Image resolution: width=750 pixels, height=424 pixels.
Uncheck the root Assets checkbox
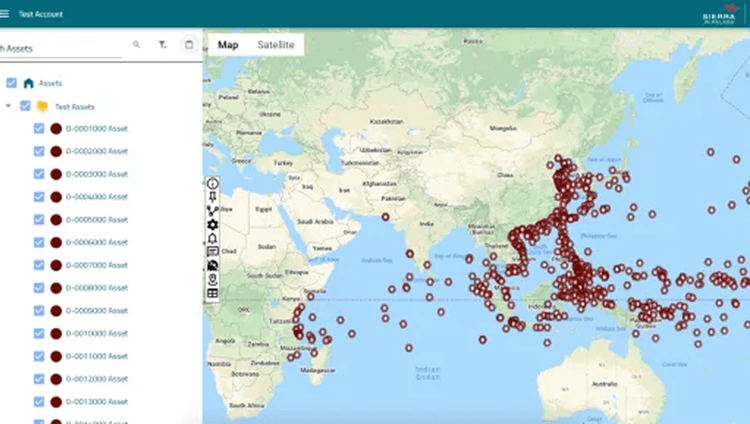11,83
